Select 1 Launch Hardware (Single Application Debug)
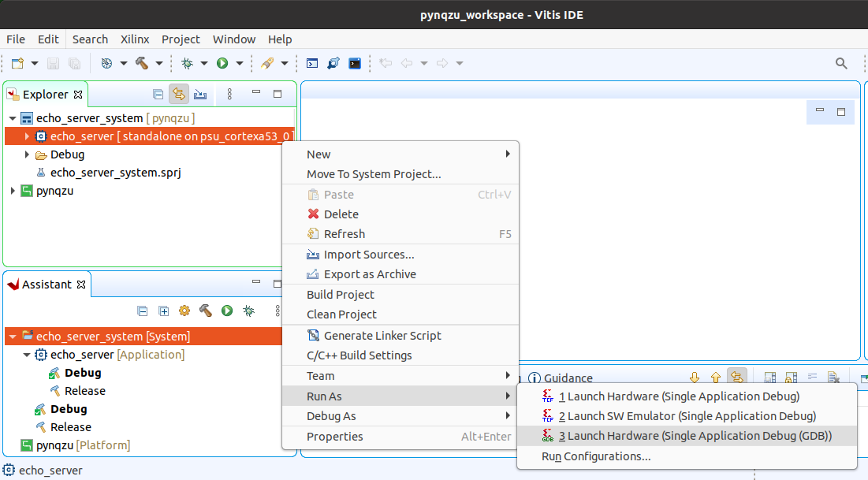The height and width of the screenshot is (480, 868). pos(687,396)
